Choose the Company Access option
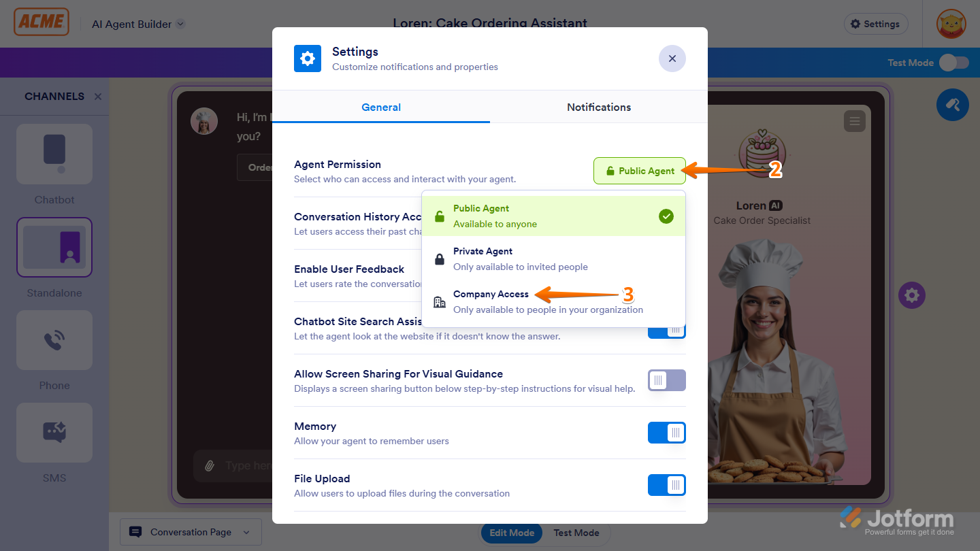This screenshot has height=551, width=980. click(x=553, y=302)
